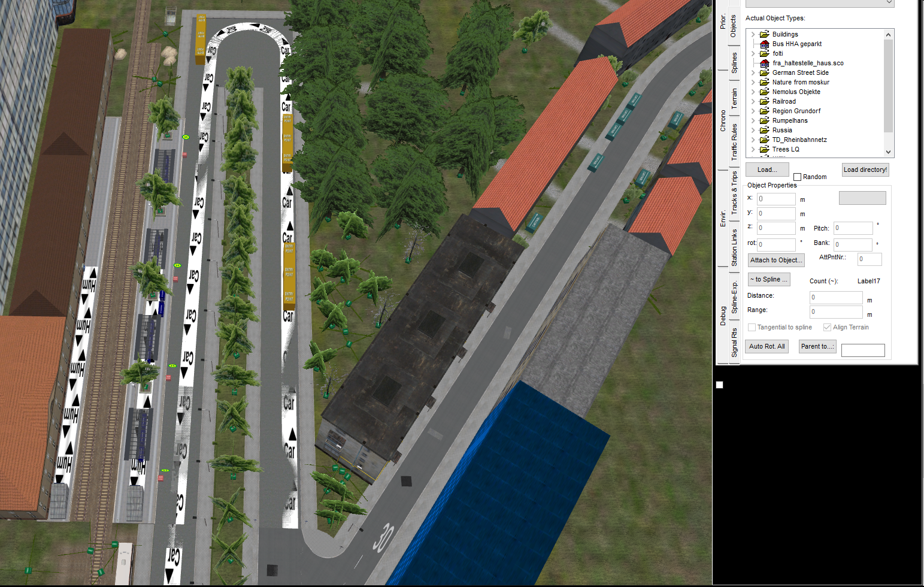924x587 pixels.
Task: Click the Rumpelhans folder icon
Action: [764, 121]
